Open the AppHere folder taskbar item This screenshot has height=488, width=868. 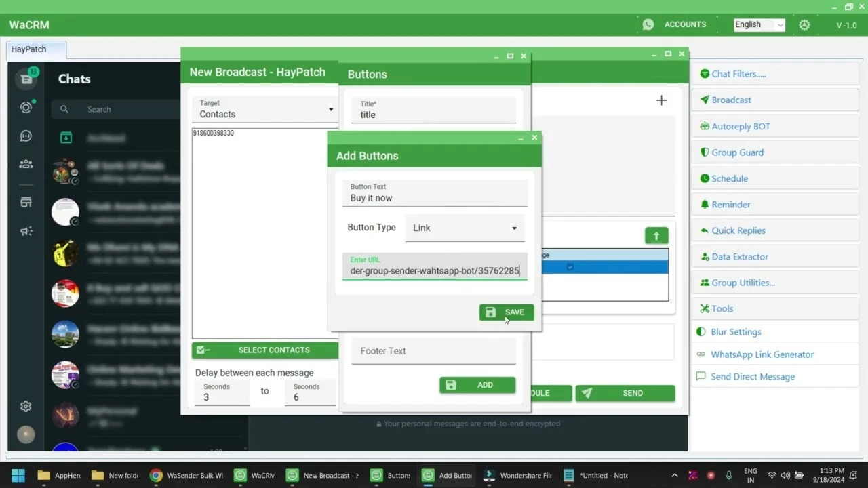pos(59,475)
